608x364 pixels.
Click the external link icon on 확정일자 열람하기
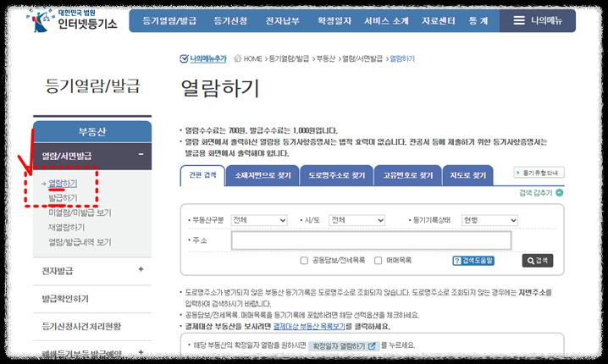pos(372,345)
